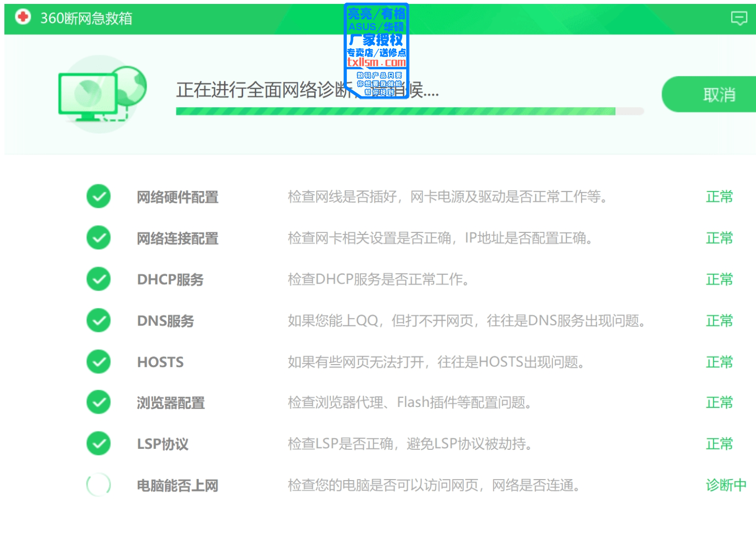Click green checkmark beside DNS服务

[x=99, y=320]
